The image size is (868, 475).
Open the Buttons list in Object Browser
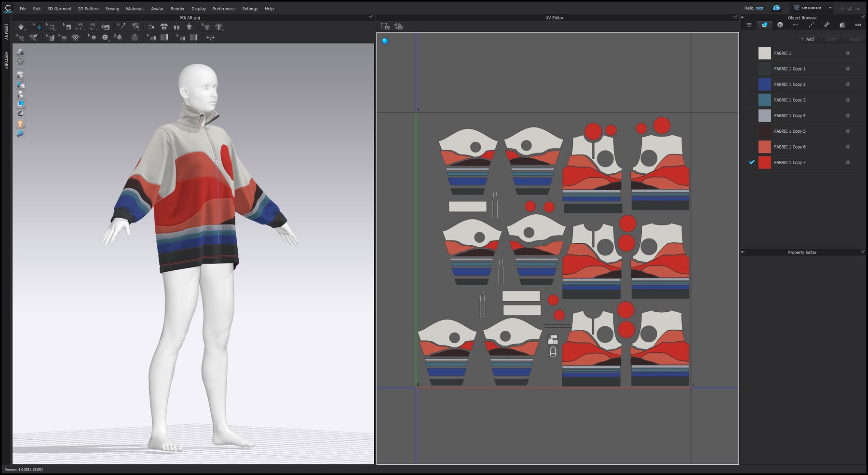pos(780,24)
